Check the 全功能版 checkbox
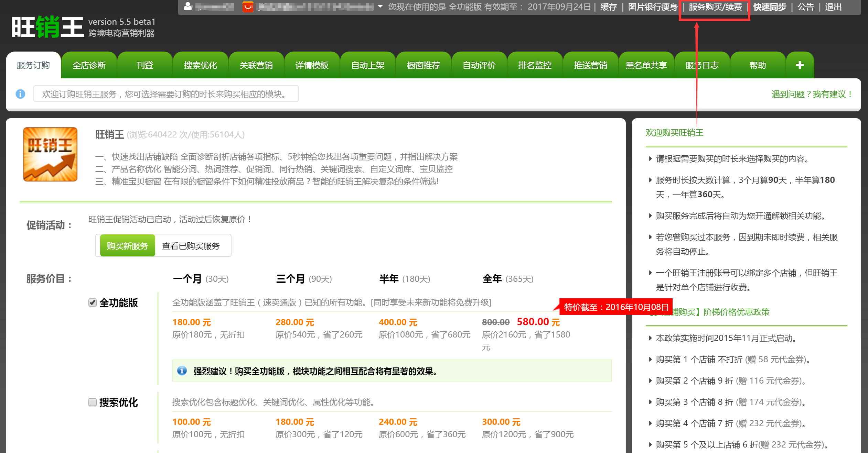Viewport: 868px width, 453px height. tap(92, 302)
